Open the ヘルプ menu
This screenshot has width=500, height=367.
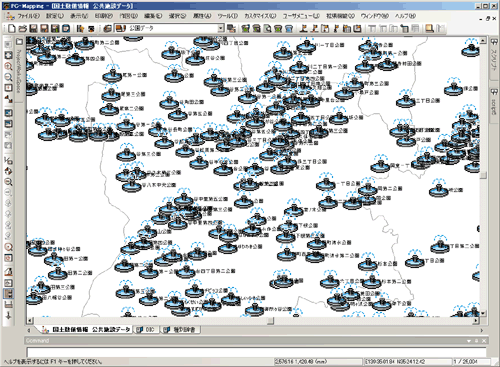tap(405, 16)
